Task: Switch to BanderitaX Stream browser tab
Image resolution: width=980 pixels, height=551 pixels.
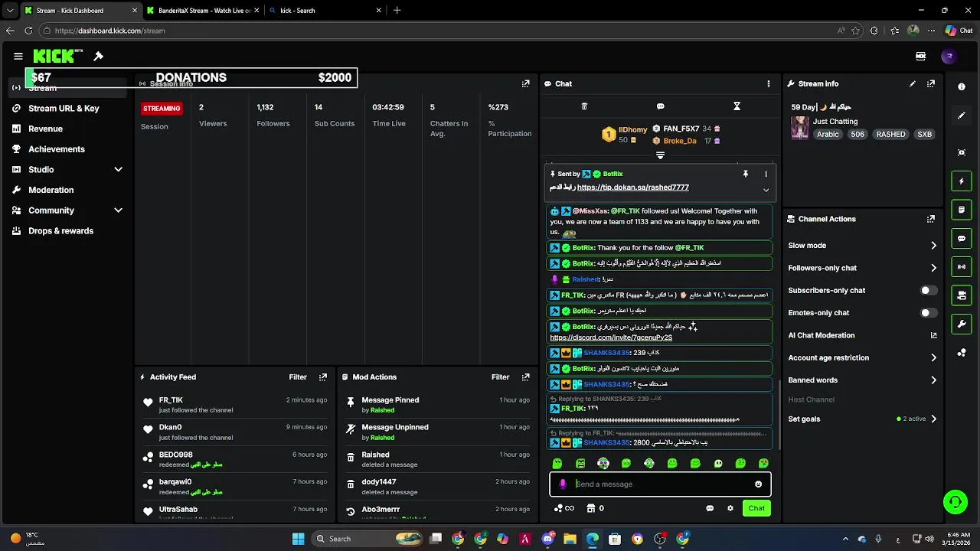Action: click(204, 11)
